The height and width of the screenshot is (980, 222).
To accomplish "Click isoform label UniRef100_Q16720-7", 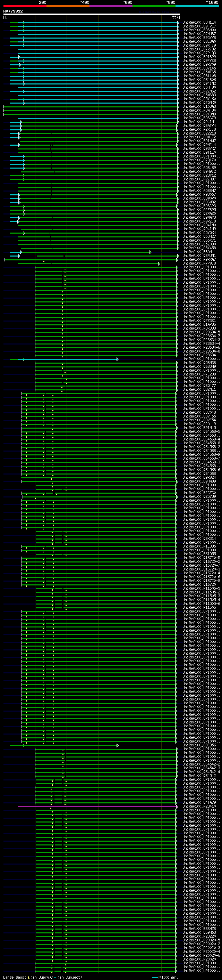I will (201, 565).
